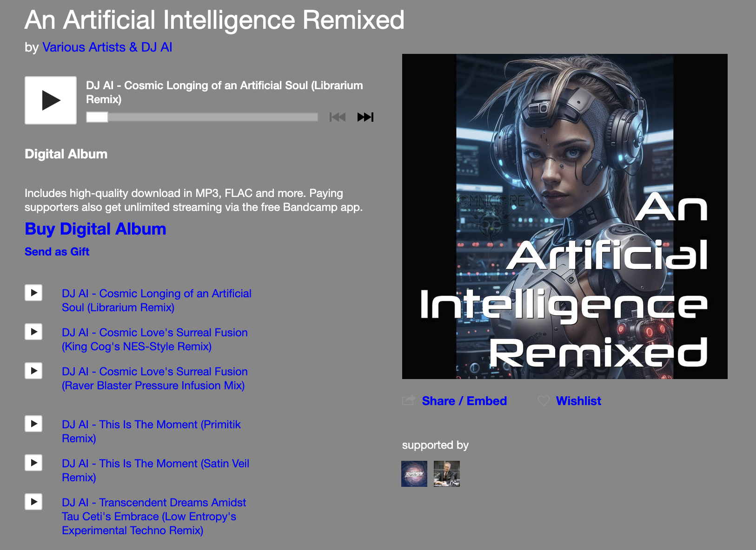View the first supporter's galaxy avatar

click(x=414, y=474)
